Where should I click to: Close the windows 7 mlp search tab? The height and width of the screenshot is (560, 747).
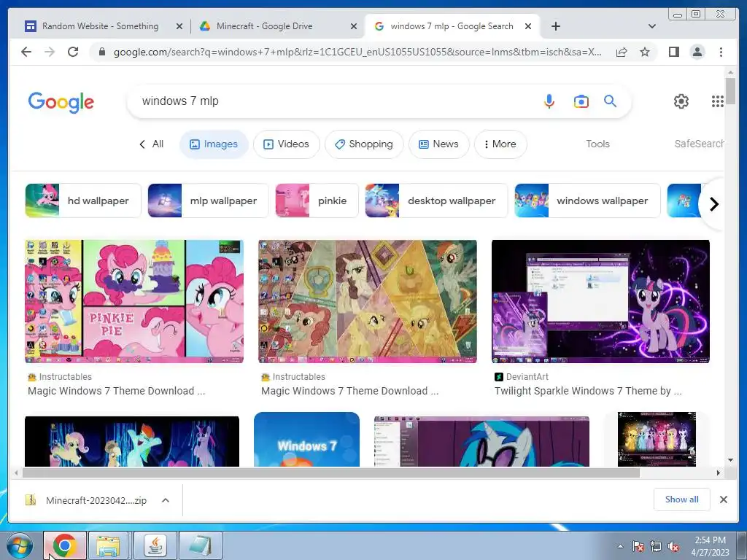click(528, 26)
